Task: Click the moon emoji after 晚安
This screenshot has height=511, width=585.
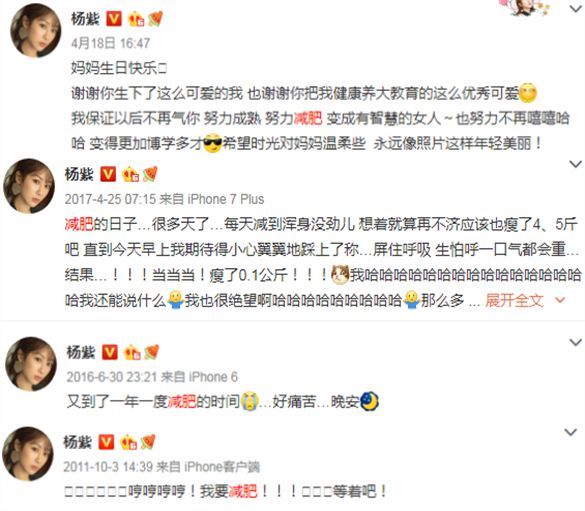Action: pos(369,401)
